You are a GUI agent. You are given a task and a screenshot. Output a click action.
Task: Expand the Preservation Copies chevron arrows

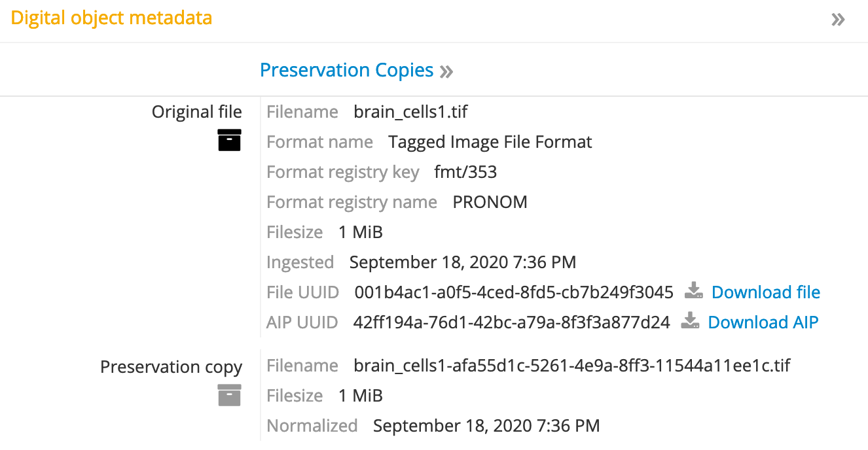pyautogui.click(x=446, y=71)
